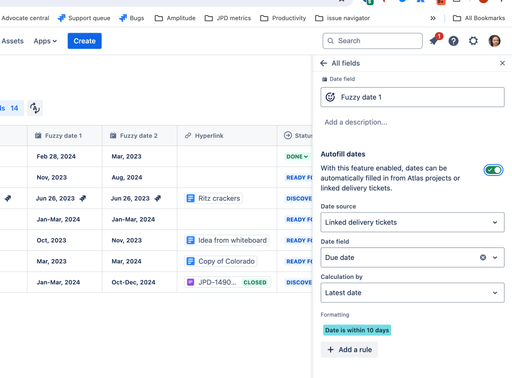
Task: Clear the Due date selection with the x icon
Action: click(483, 257)
